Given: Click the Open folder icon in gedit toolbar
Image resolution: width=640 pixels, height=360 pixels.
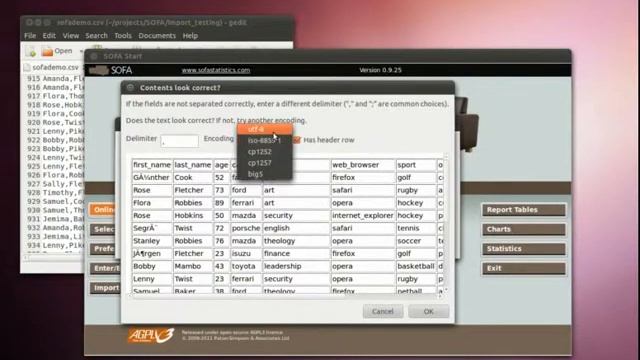Looking at the screenshot, I should tap(48, 51).
